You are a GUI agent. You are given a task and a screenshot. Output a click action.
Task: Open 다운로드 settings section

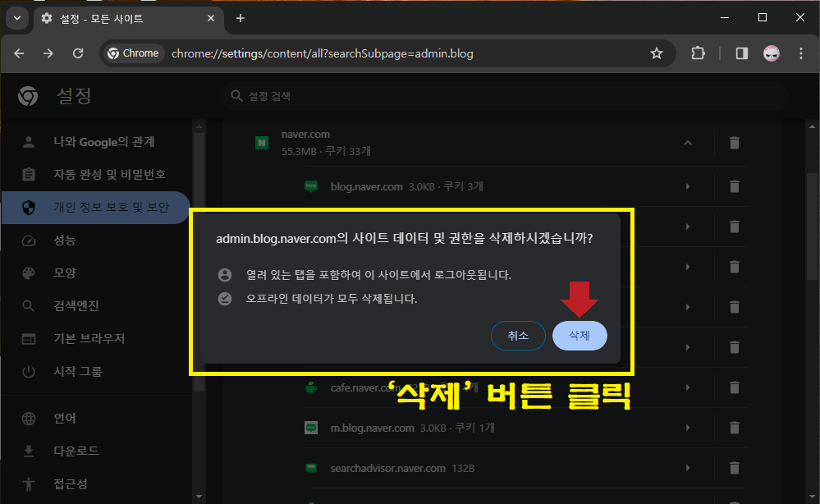point(95,451)
